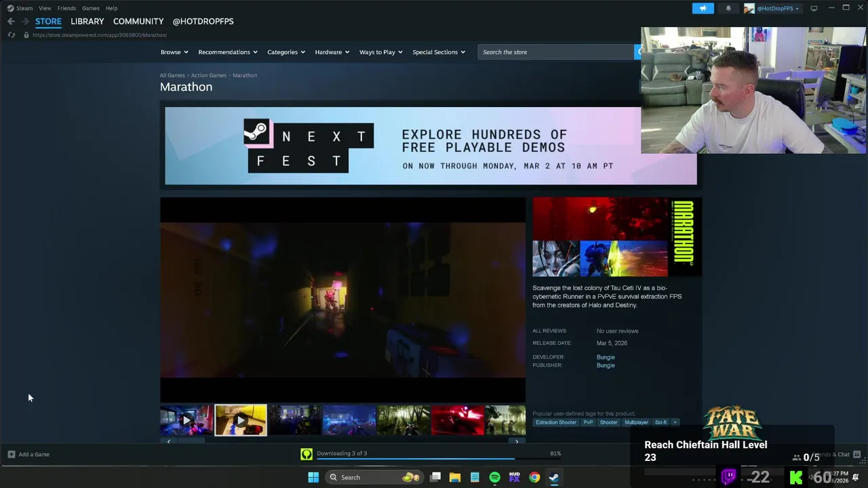Expand the Categories dropdown
The height and width of the screenshot is (488, 868).
(x=286, y=52)
